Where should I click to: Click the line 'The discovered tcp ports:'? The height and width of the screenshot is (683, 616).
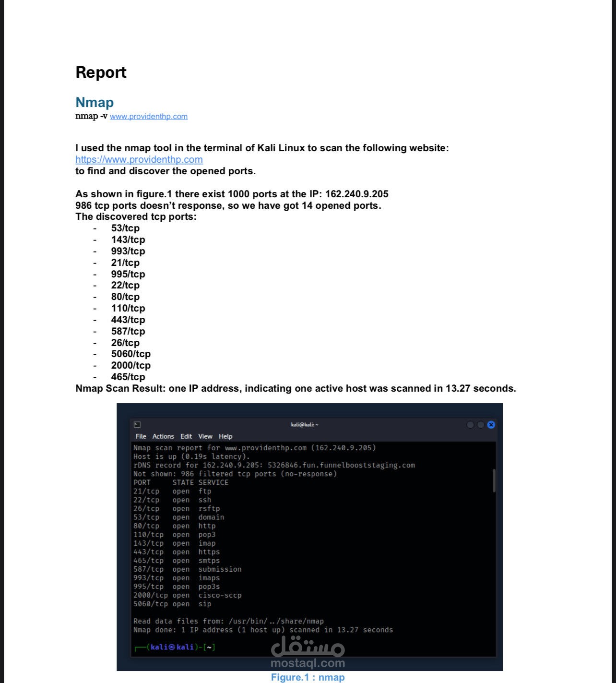click(x=136, y=216)
